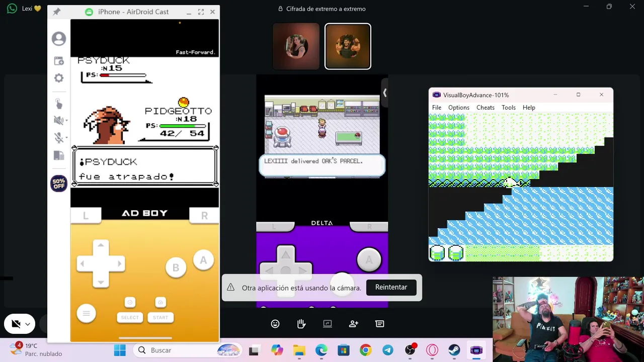Expand the microphone options arrow in AirDroid

(66, 138)
